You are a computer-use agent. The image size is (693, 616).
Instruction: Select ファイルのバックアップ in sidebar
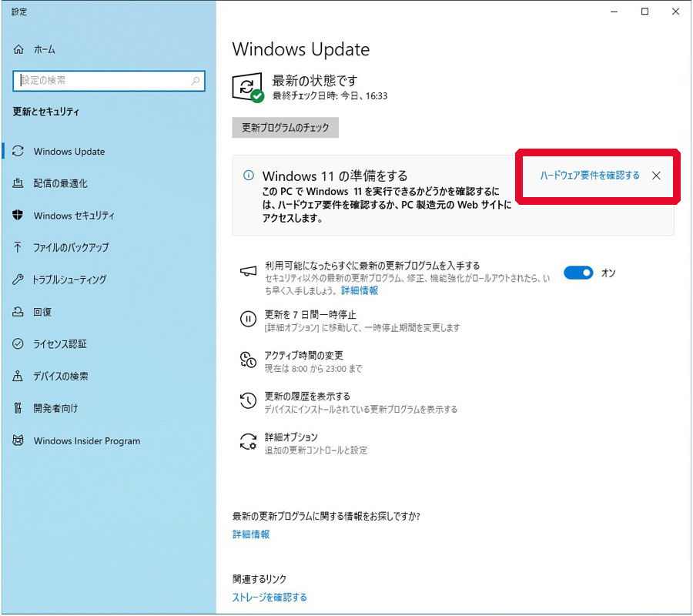pyautogui.click(x=71, y=247)
